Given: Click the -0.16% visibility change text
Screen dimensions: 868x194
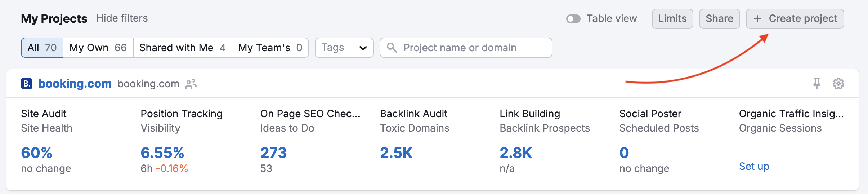Looking at the screenshot, I should click(x=172, y=168).
